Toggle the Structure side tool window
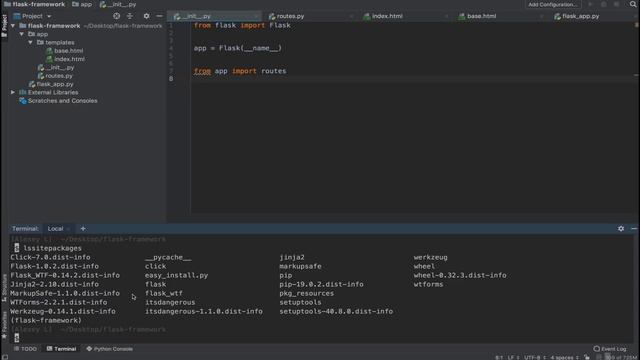This screenshot has height=360, width=640. coord(4,289)
